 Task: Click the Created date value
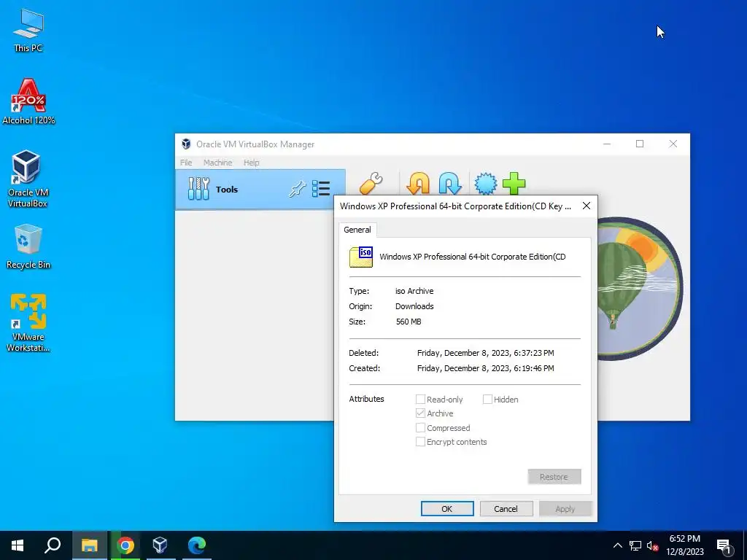pos(485,368)
